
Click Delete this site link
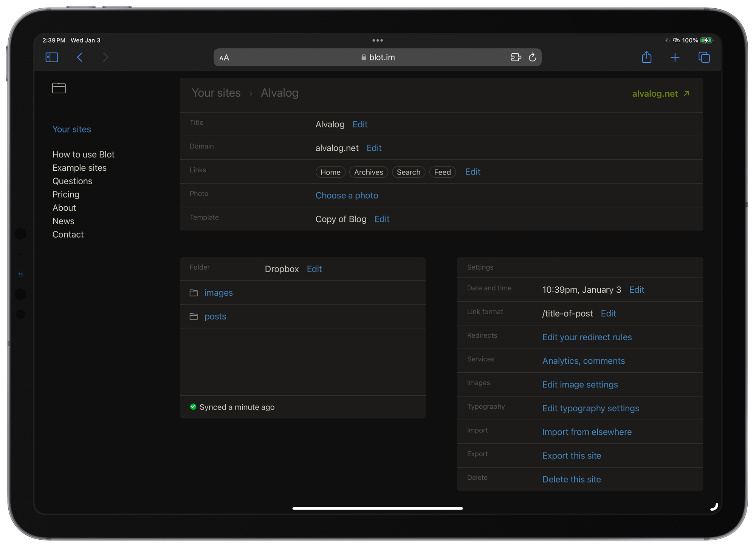pyautogui.click(x=571, y=479)
